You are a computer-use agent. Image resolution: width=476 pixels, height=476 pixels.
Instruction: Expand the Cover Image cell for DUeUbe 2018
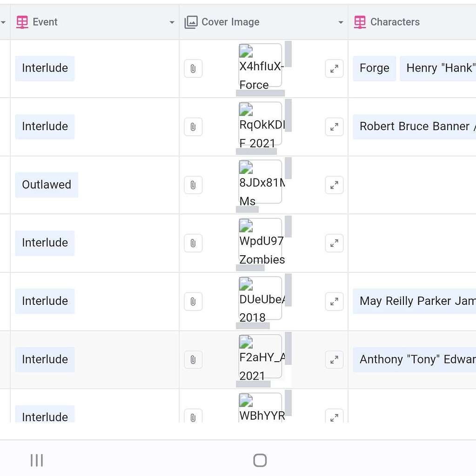click(x=334, y=301)
